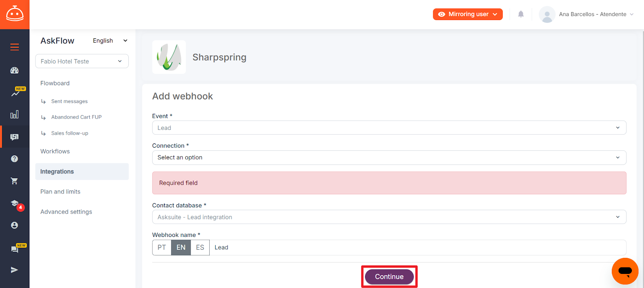Viewport: 644px width, 288px height.
Task: Open the help question mark icon
Action: click(x=14, y=159)
